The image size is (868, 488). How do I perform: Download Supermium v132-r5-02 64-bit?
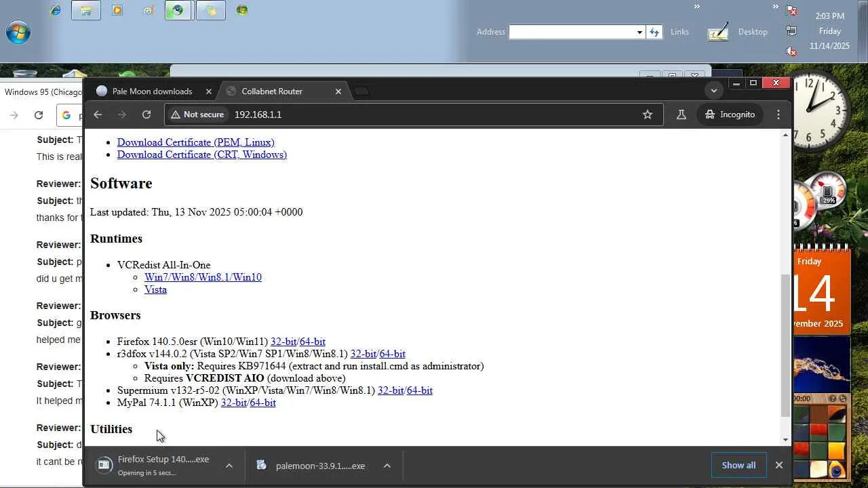420,390
